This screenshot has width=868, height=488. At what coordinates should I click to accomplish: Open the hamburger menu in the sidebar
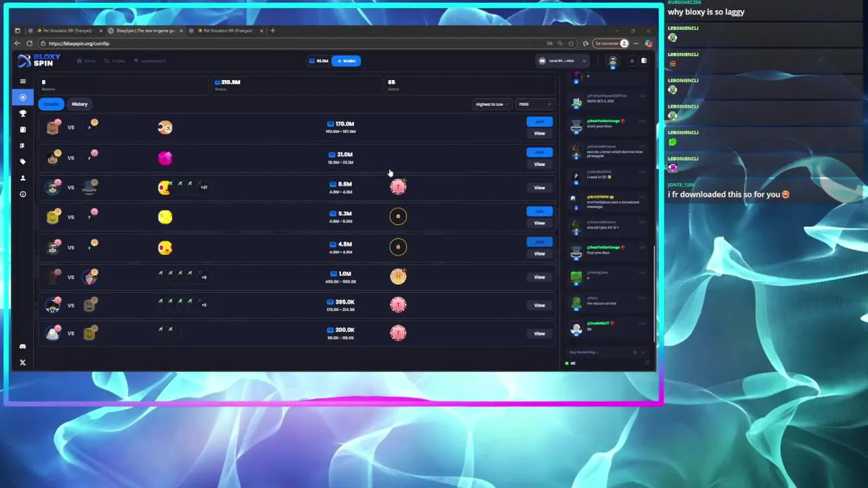click(x=22, y=81)
